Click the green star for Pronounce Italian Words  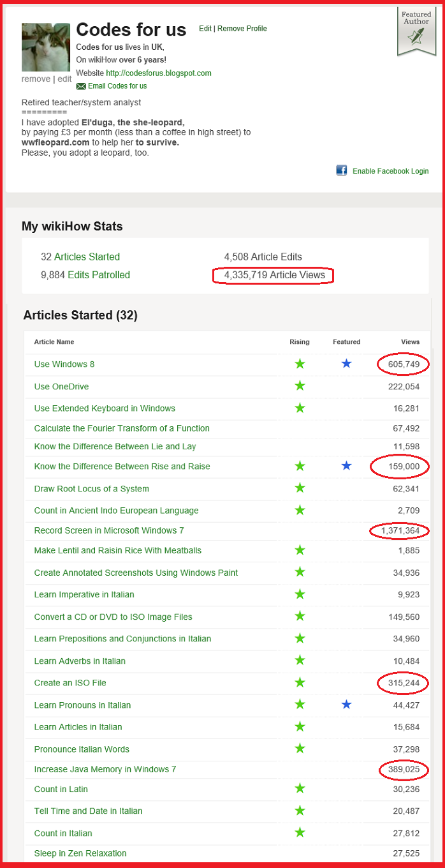pos(300,749)
